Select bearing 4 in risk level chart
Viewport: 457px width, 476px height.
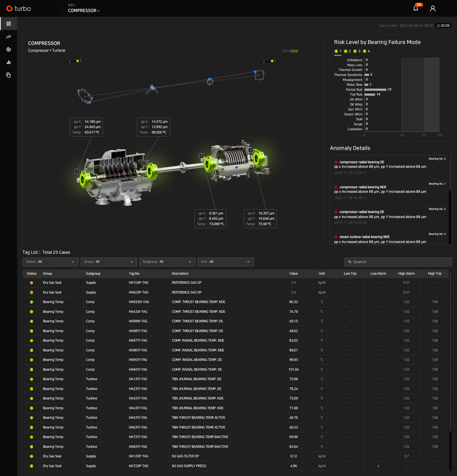coord(366,51)
